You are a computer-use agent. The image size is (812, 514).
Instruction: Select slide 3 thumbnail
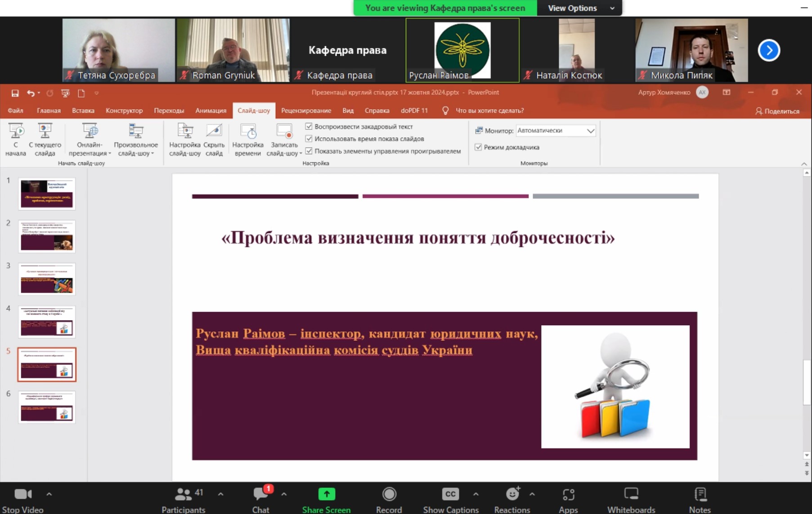pyautogui.click(x=47, y=279)
